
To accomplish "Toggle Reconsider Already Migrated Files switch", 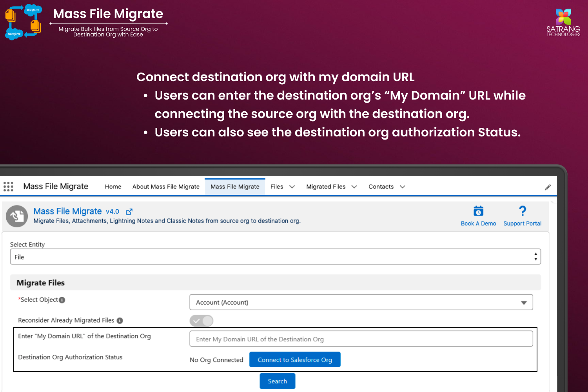I will pyautogui.click(x=201, y=321).
